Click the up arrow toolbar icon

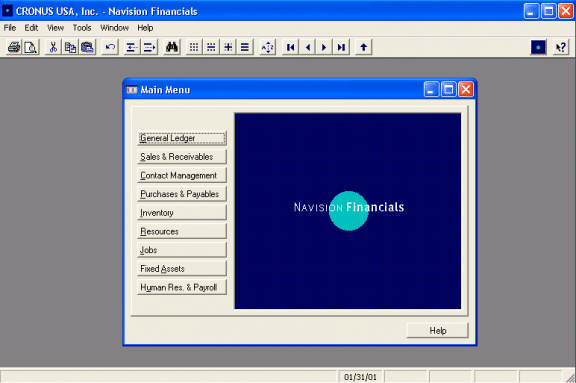(x=364, y=47)
